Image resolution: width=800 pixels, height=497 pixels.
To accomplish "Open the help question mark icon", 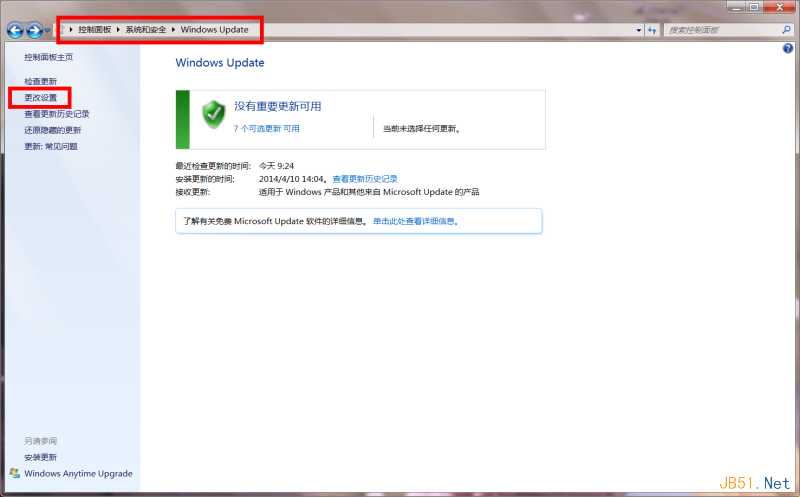I will pos(788,48).
